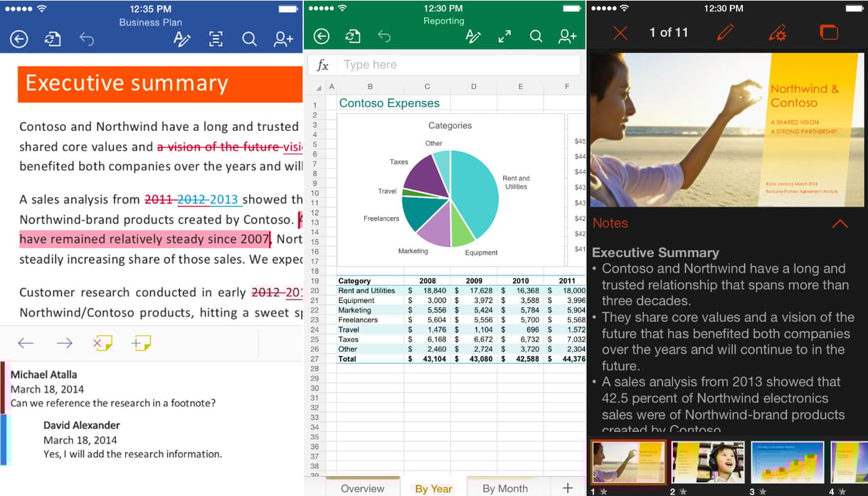Tap the Notes label in PowerPoint
The width and height of the screenshot is (868, 496).
point(610,223)
